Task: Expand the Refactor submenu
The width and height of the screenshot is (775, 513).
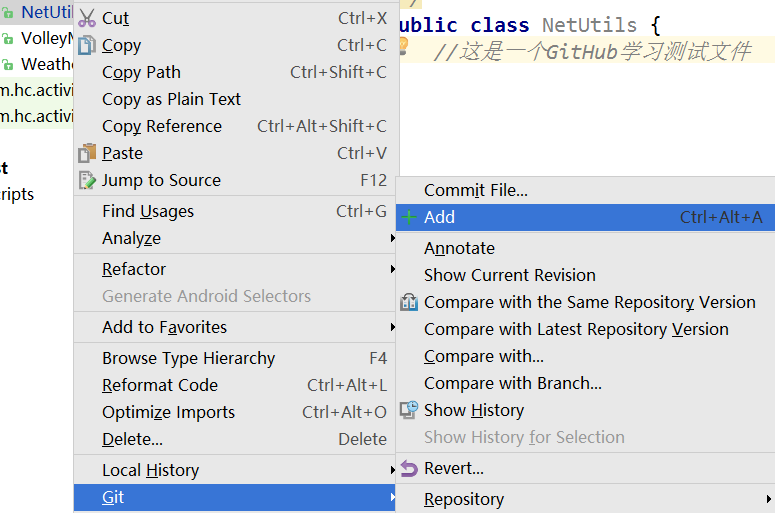Action: (134, 269)
